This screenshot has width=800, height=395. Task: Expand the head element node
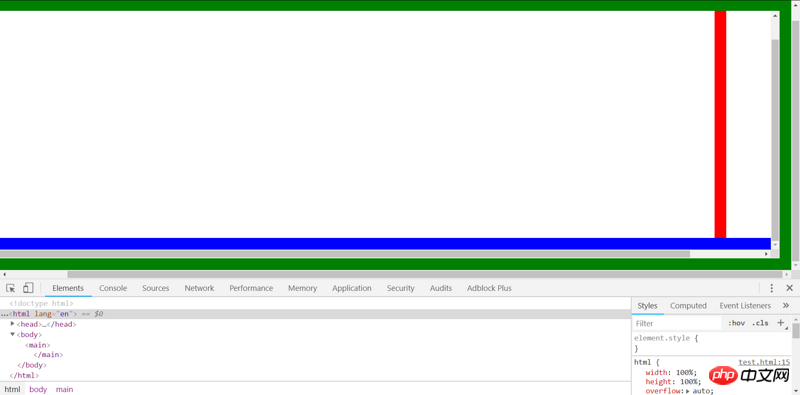[x=13, y=324]
